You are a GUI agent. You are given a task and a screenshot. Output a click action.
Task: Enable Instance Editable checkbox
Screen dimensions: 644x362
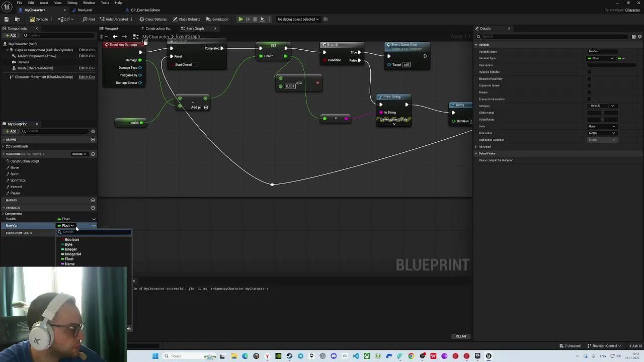point(590,72)
